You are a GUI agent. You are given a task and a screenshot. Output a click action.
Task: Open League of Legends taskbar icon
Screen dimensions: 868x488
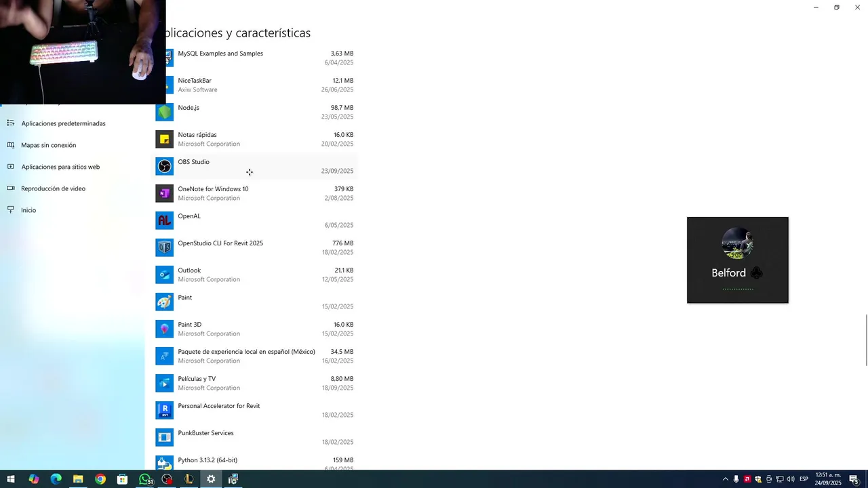[x=189, y=479]
